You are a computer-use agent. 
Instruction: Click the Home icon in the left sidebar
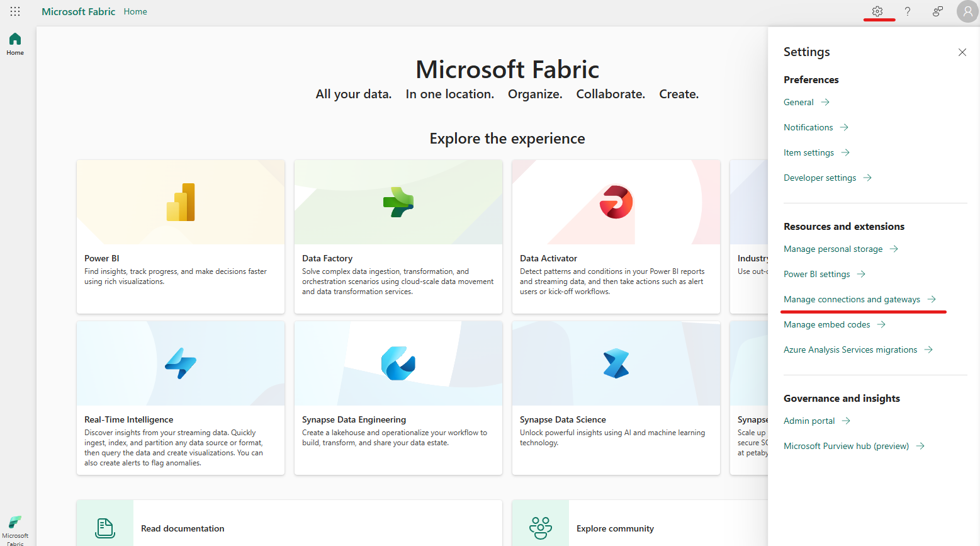tap(15, 39)
